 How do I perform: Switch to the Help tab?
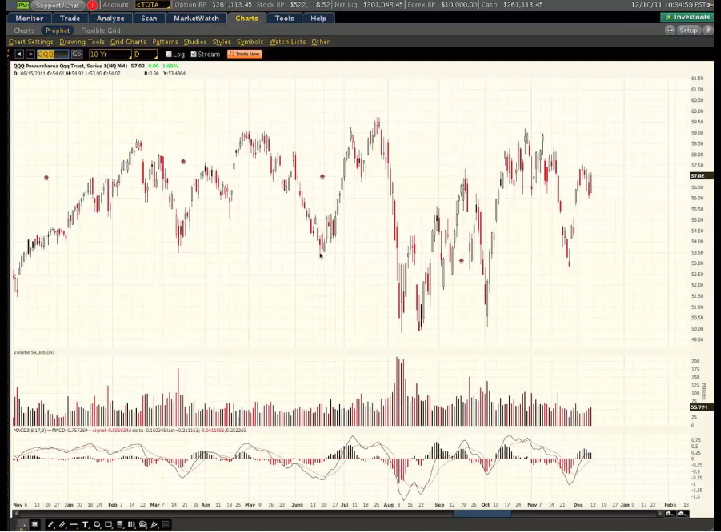click(318, 18)
